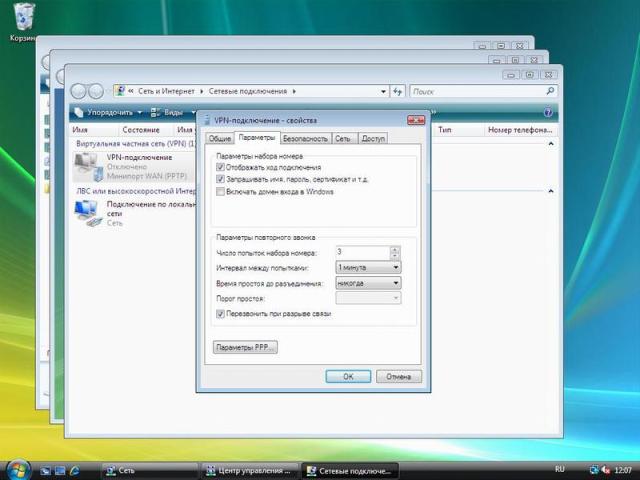Open the Виды views menu

point(169,112)
